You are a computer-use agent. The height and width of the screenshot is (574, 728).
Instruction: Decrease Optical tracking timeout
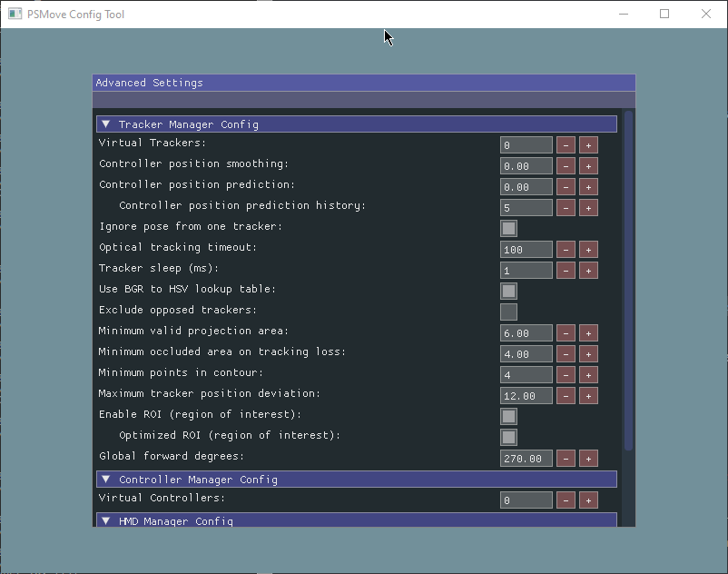(566, 250)
